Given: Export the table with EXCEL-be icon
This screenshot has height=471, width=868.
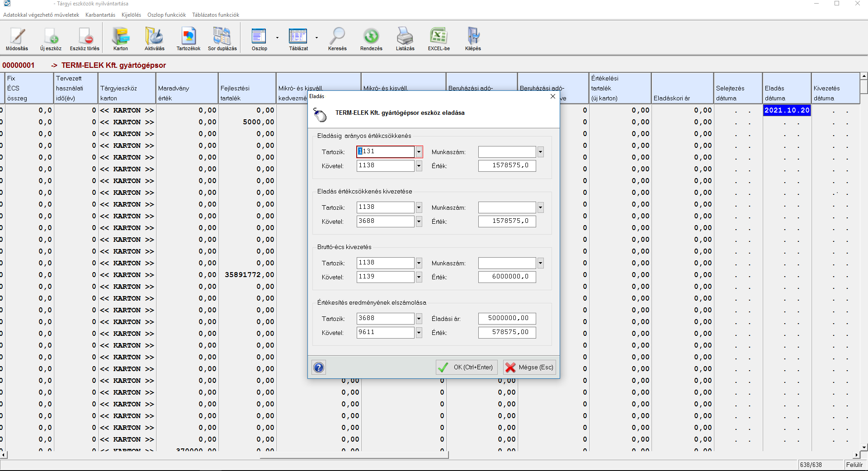Looking at the screenshot, I should click(439, 37).
